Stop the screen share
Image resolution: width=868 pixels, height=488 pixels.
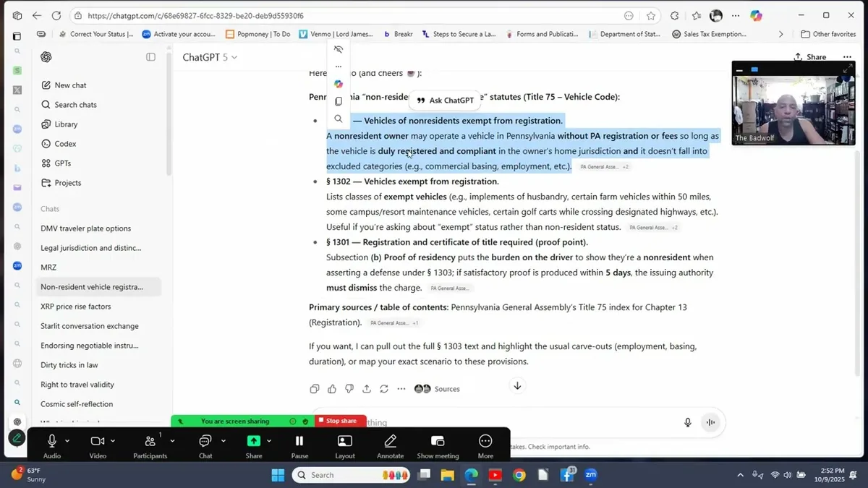(x=341, y=421)
